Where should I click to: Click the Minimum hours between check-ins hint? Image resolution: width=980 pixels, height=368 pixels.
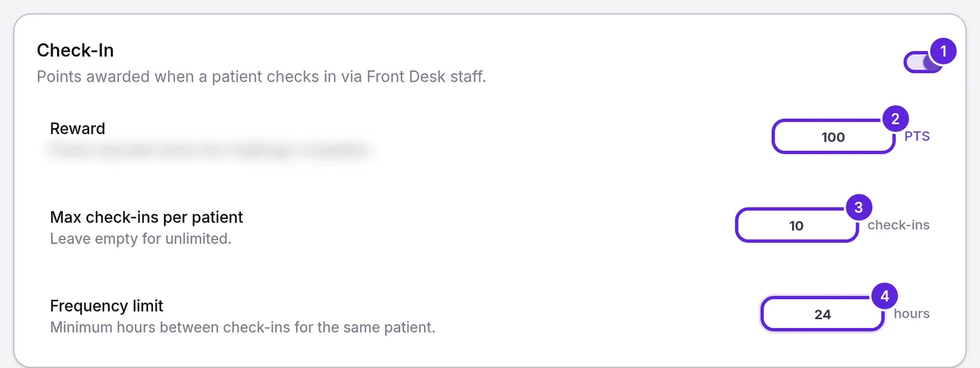click(242, 327)
